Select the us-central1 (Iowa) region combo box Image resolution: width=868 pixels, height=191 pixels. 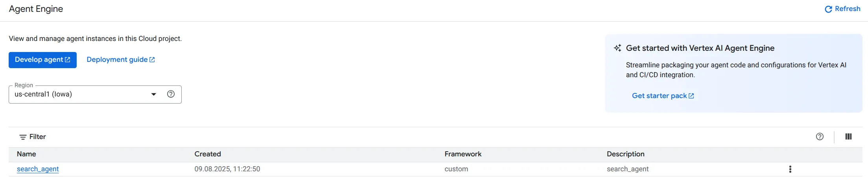pos(95,95)
